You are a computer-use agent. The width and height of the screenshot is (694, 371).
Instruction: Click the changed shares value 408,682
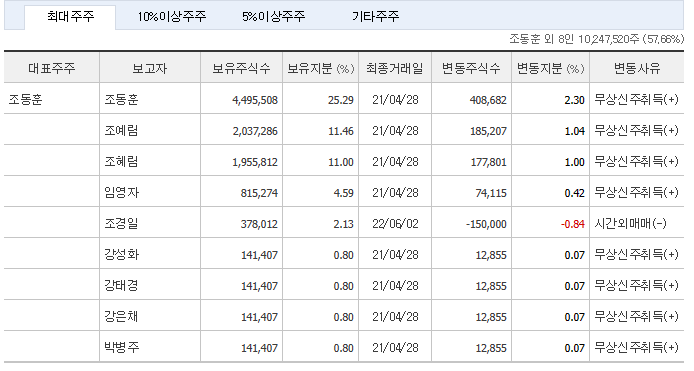[488, 100]
